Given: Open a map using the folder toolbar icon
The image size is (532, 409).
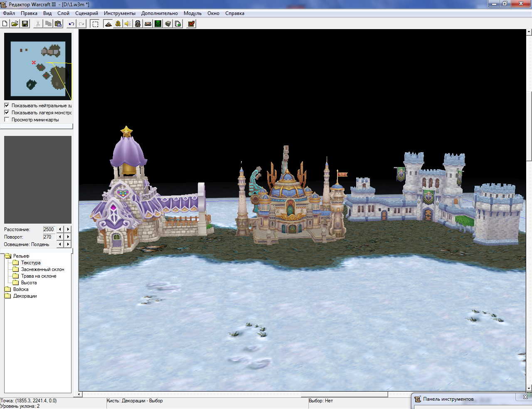Looking at the screenshot, I should [15, 24].
